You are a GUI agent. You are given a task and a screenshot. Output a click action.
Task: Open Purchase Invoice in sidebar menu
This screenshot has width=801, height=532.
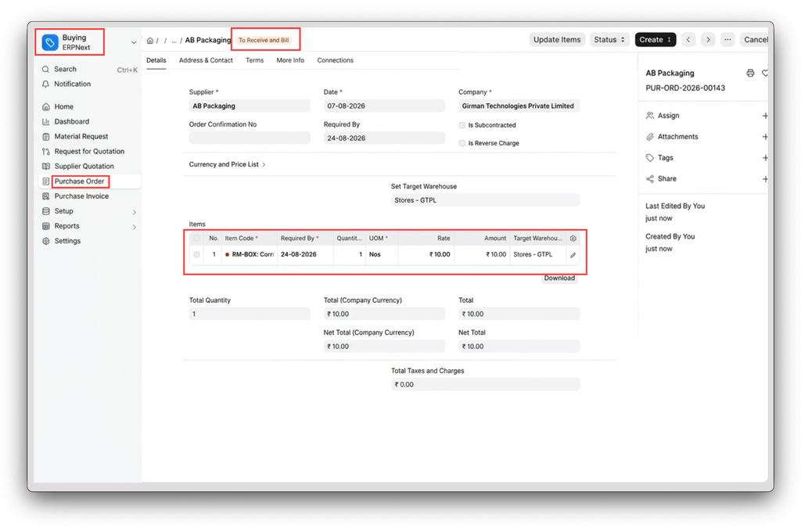81,196
